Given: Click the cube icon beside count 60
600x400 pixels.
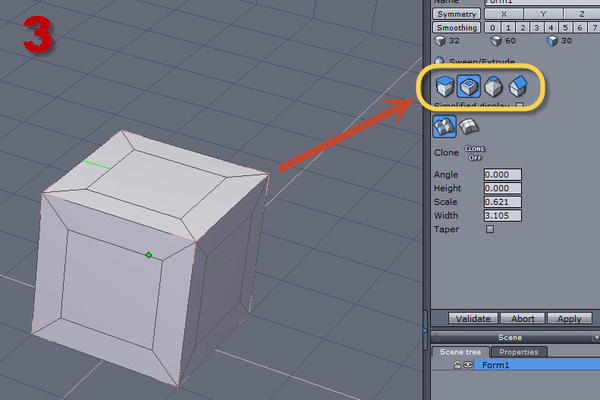Looking at the screenshot, I should (496, 41).
